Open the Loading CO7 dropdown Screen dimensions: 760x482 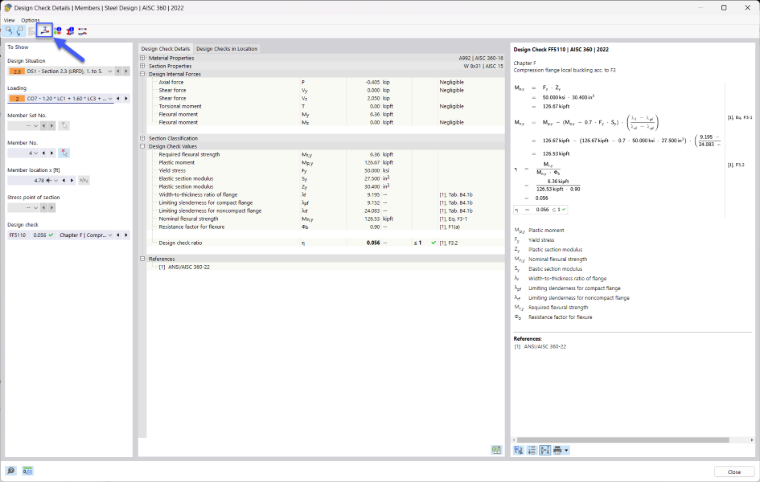[x=110, y=98]
